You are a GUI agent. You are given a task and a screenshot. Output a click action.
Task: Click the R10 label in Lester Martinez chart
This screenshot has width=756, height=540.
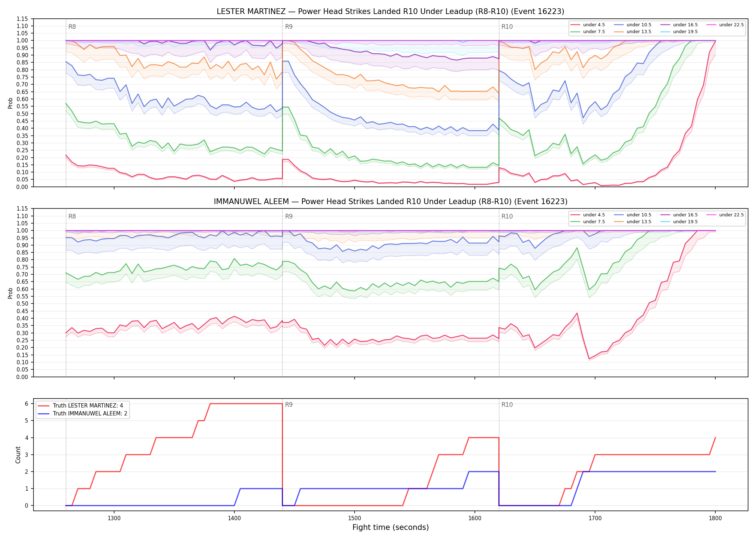507,27
